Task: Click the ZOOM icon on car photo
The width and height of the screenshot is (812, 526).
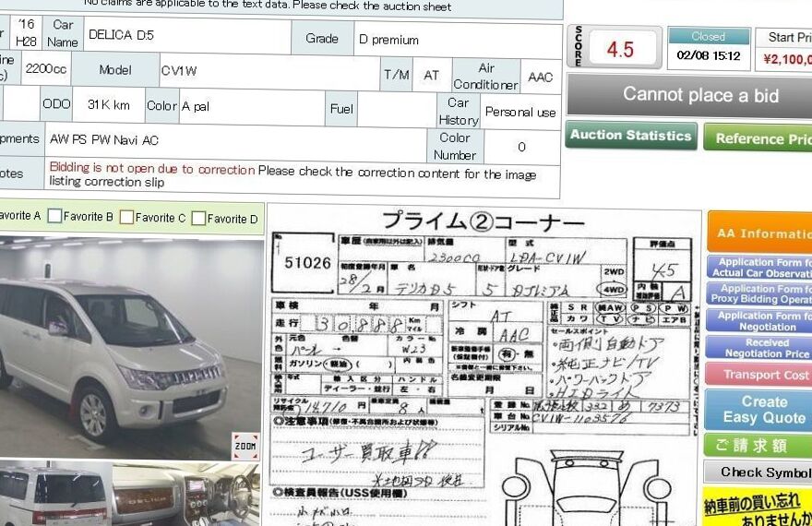Action: pyautogui.click(x=245, y=447)
